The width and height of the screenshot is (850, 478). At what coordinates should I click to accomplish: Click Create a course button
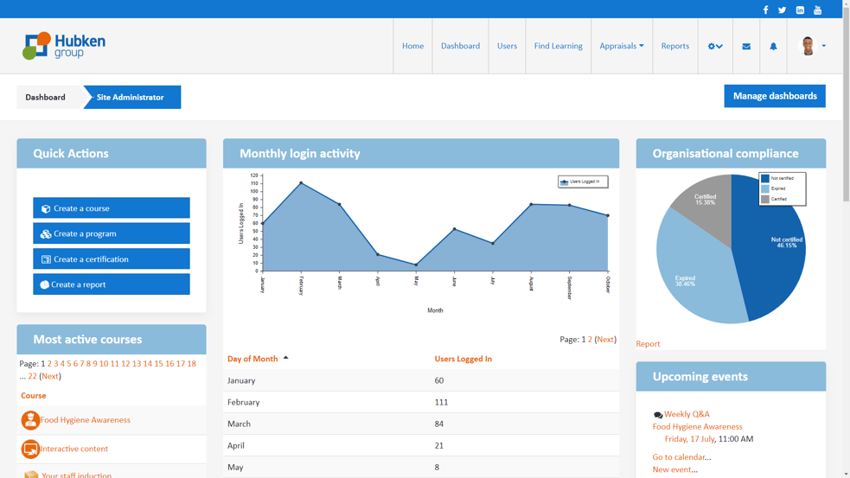[x=111, y=208]
